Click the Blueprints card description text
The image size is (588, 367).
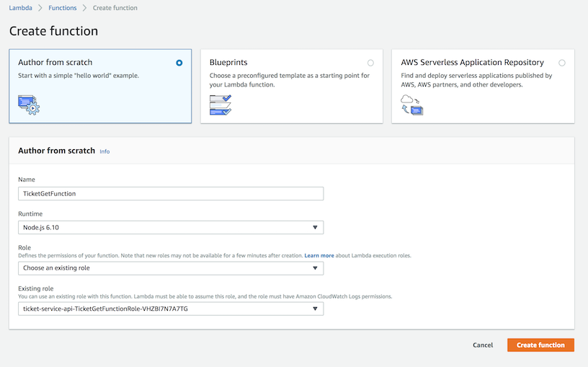pos(290,80)
